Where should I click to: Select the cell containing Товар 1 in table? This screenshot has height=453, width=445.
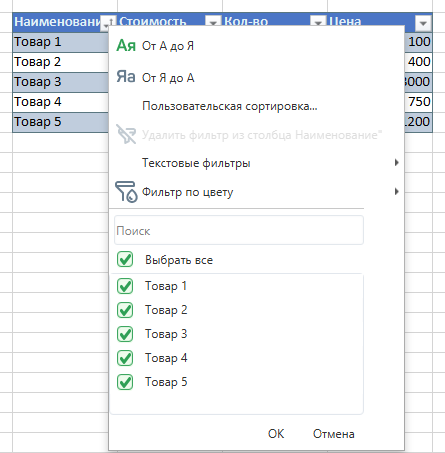click(61, 42)
